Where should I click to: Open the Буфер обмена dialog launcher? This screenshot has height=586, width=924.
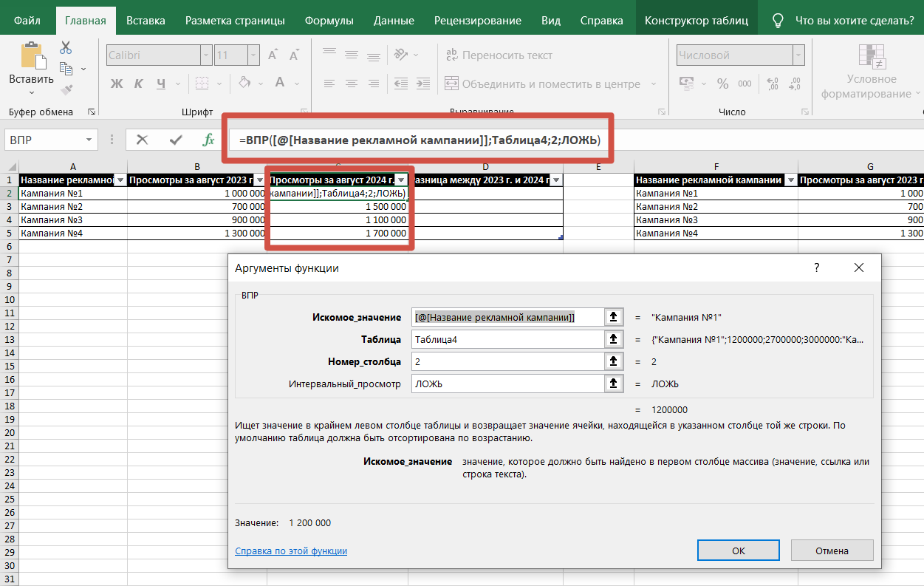pos(92,112)
